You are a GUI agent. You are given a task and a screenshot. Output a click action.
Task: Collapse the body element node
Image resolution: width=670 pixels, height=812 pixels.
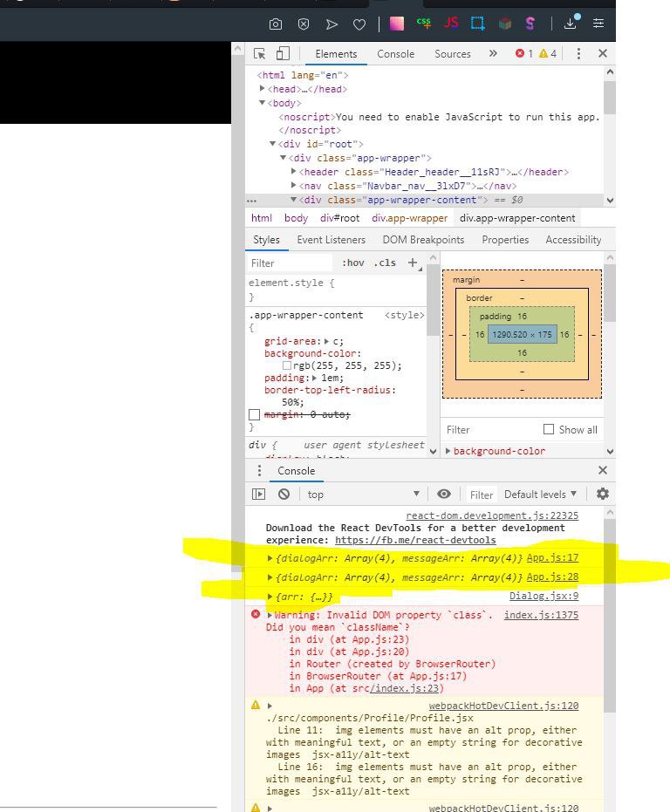[263, 103]
